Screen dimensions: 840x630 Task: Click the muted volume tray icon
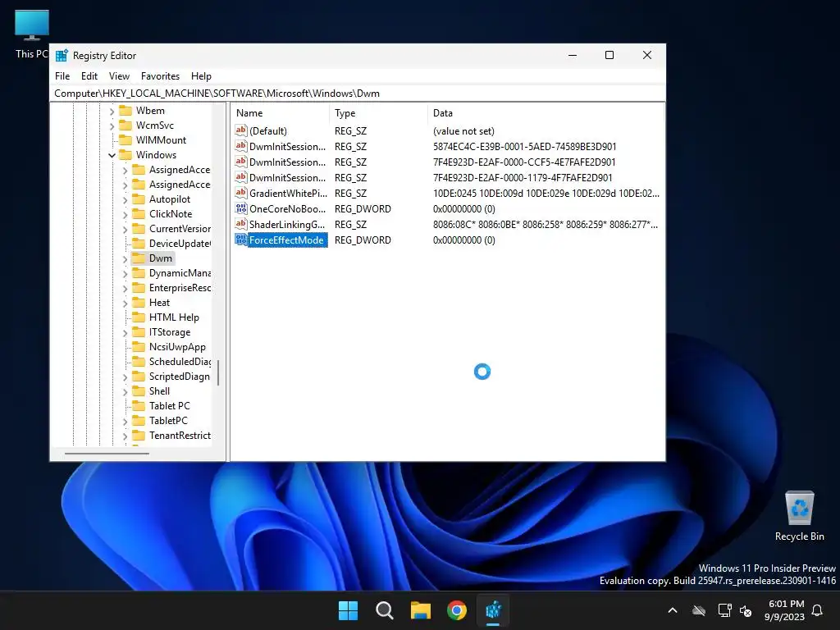tap(745, 610)
